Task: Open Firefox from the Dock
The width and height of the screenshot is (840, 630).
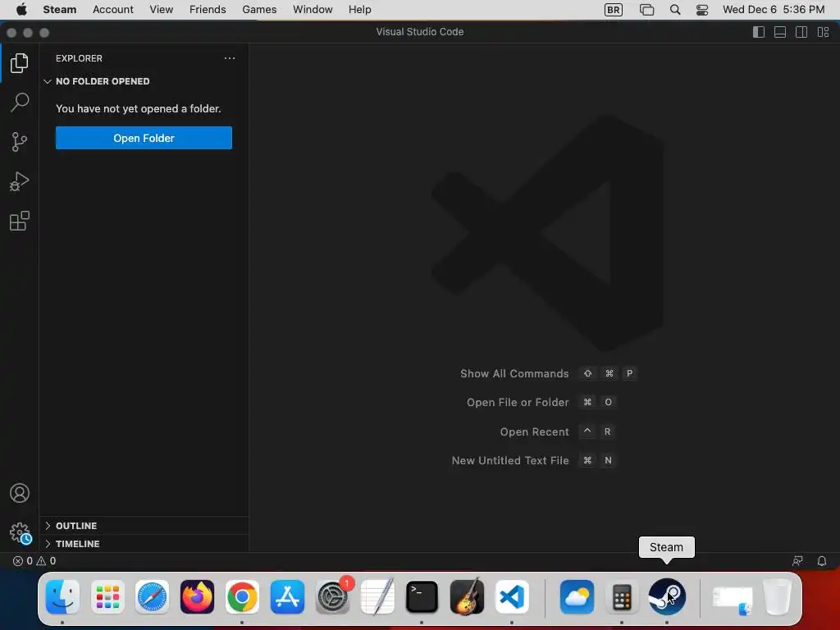Action: 197,597
